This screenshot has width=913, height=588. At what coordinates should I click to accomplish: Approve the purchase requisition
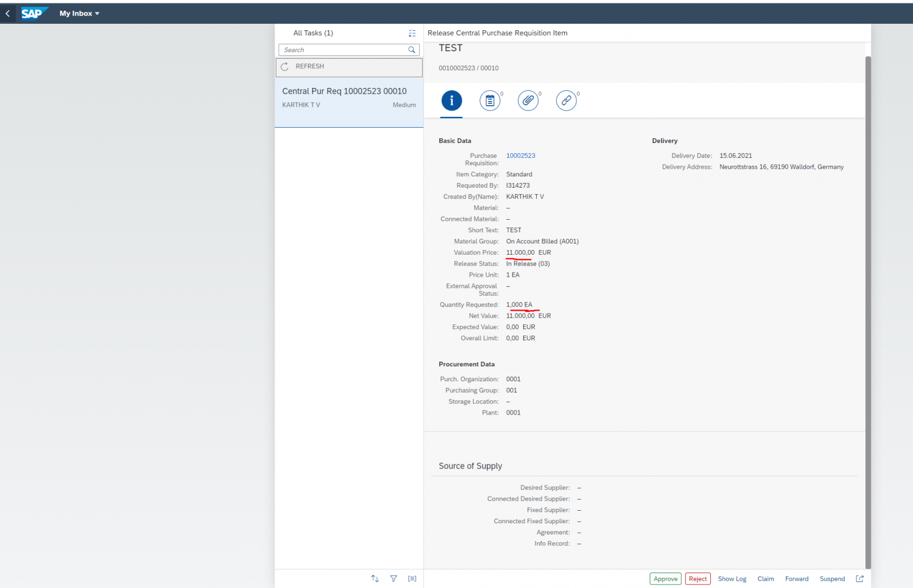pos(665,578)
